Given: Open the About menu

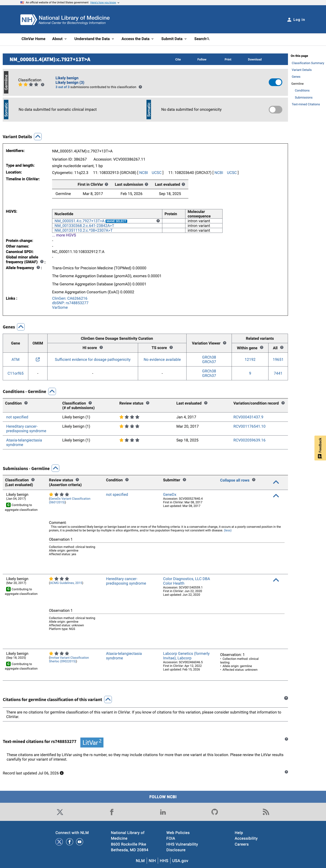Looking at the screenshot, I should coord(59,39).
